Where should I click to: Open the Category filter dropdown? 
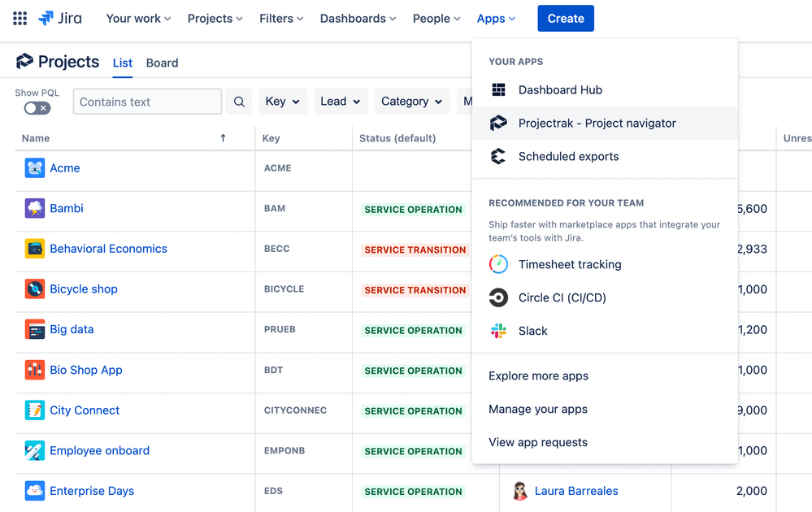tap(412, 102)
